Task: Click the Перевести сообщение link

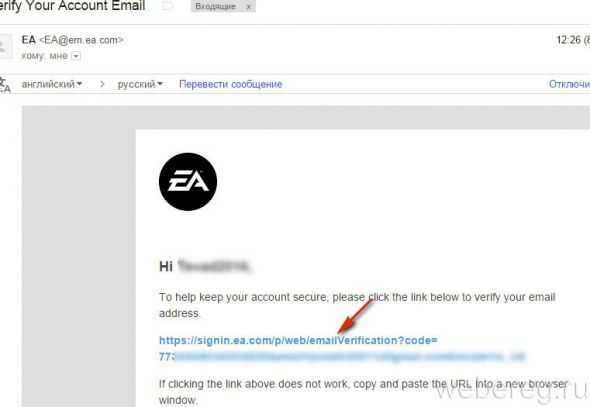Action: (231, 84)
